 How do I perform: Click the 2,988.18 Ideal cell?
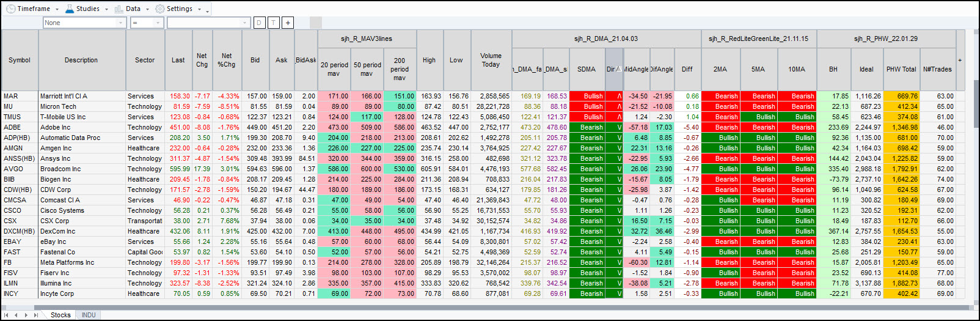pyautogui.click(x=866, y=169)
